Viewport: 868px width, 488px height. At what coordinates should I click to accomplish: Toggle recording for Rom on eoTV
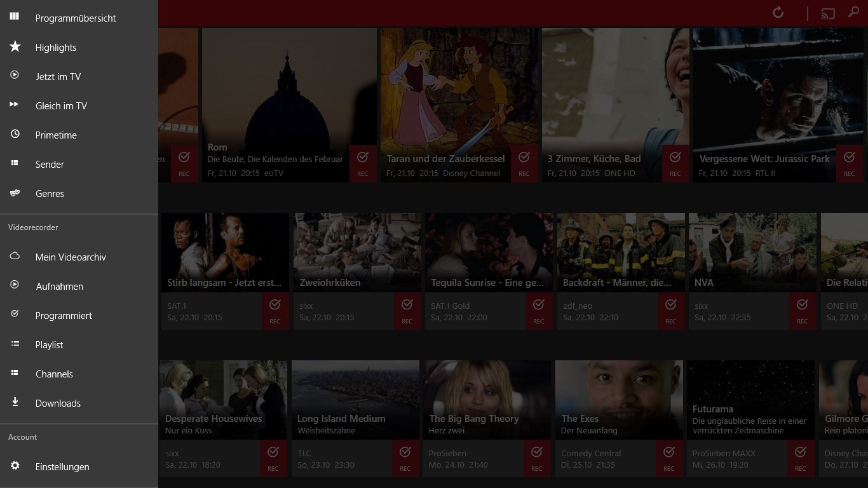click(x=363, y=163)
